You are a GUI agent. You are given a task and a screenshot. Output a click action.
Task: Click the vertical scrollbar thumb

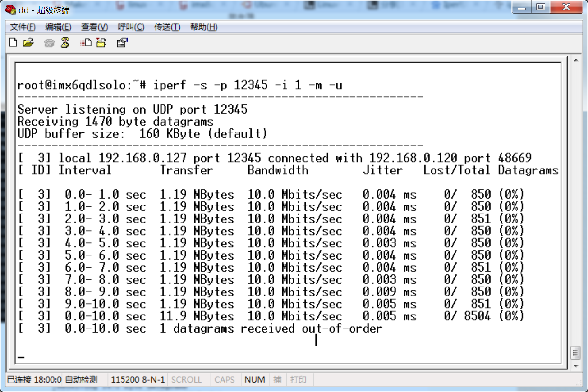pos(575,352)
